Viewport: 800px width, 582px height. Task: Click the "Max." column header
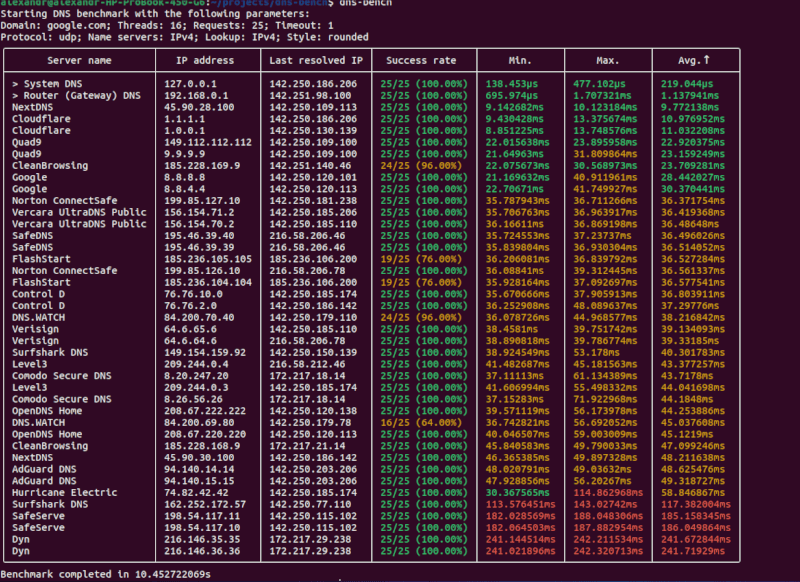[x=607, y=60]
